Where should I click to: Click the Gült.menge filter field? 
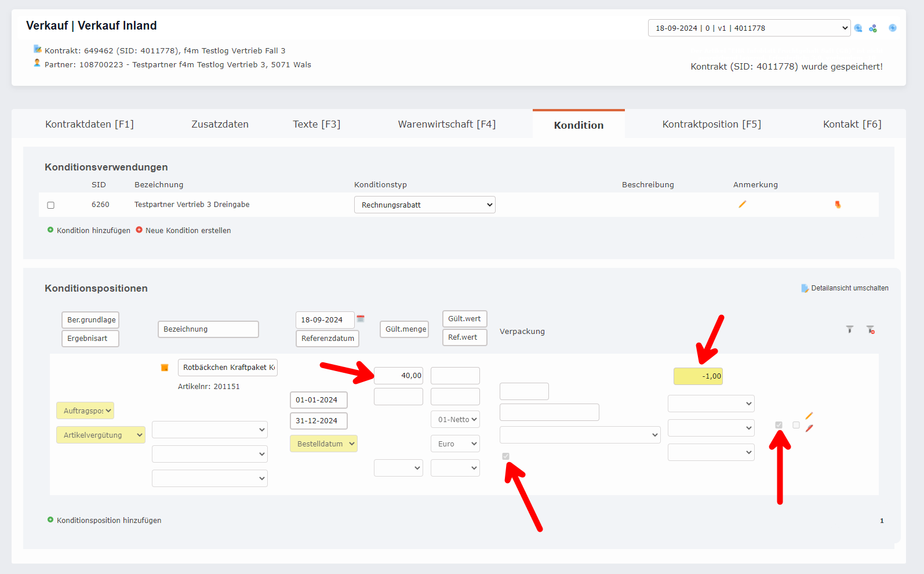tap(404, 329)
